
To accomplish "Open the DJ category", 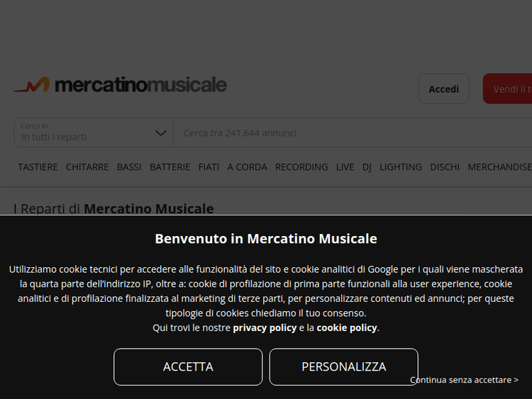I will 367,167.
